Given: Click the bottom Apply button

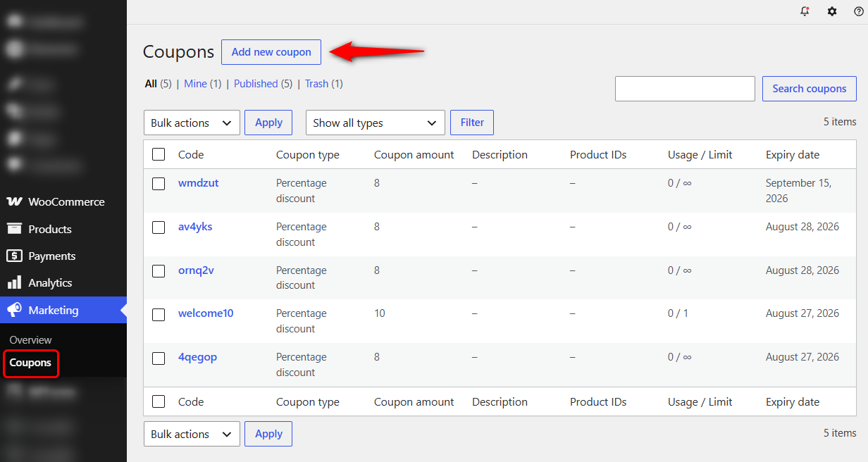Looking at the screenshot, I should point(268,434).
